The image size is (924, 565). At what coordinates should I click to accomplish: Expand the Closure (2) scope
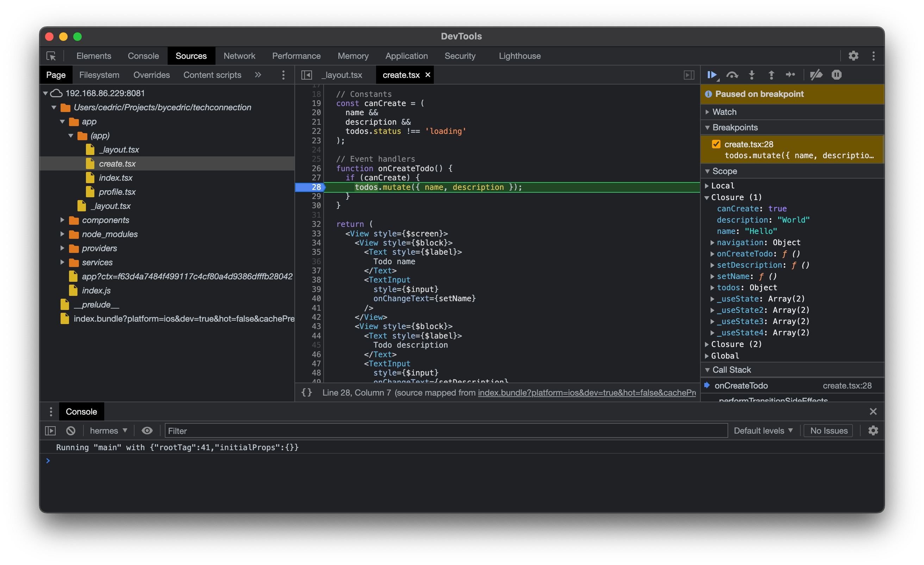click(706, 344)
